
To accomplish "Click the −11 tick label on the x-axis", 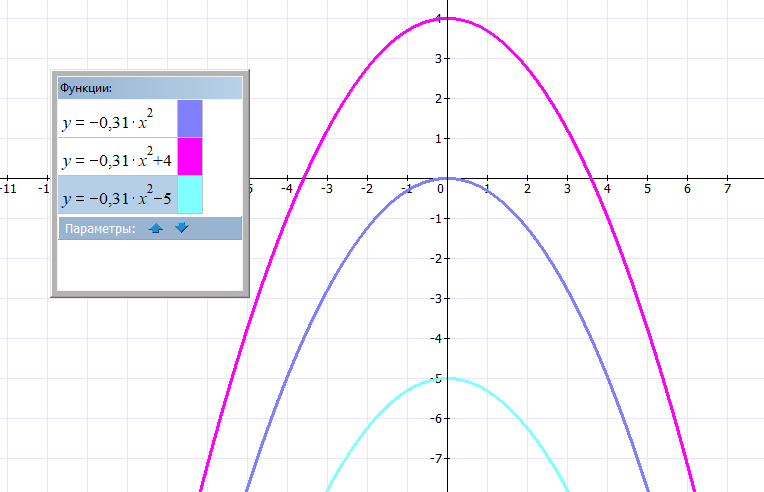I will [x=8, y=188].
